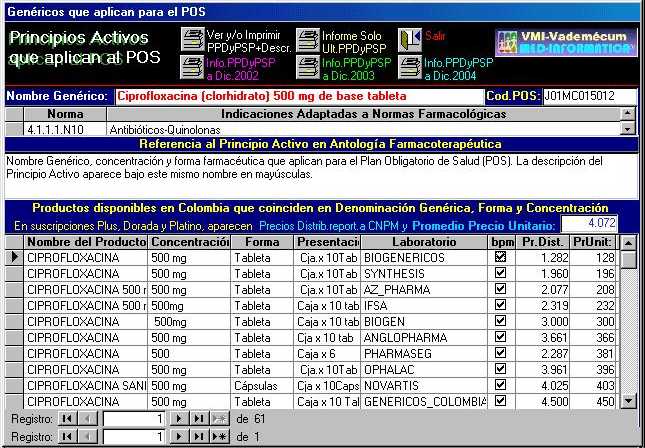Click the 'Caja x 6' presentation cell
This screenshot has height=448, width=645.
[327, 353]
